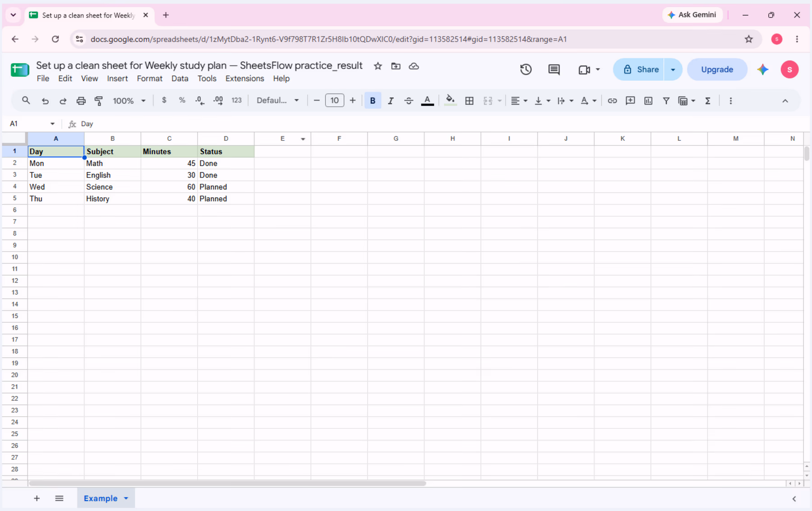Open the Format menu
The image size is (812, 511).
click(149, 79)
